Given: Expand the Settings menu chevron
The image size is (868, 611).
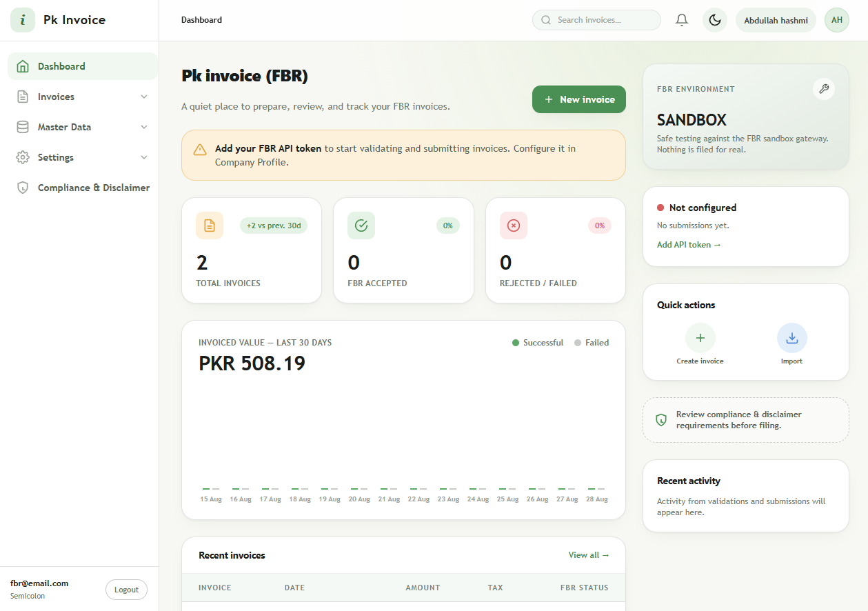Looking at the screenshot, I should click(x=144, y=157).
